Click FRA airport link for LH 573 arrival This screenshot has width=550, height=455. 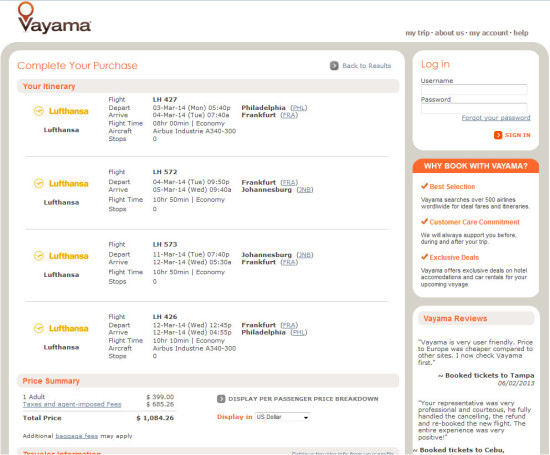click(x=289, y=262)
